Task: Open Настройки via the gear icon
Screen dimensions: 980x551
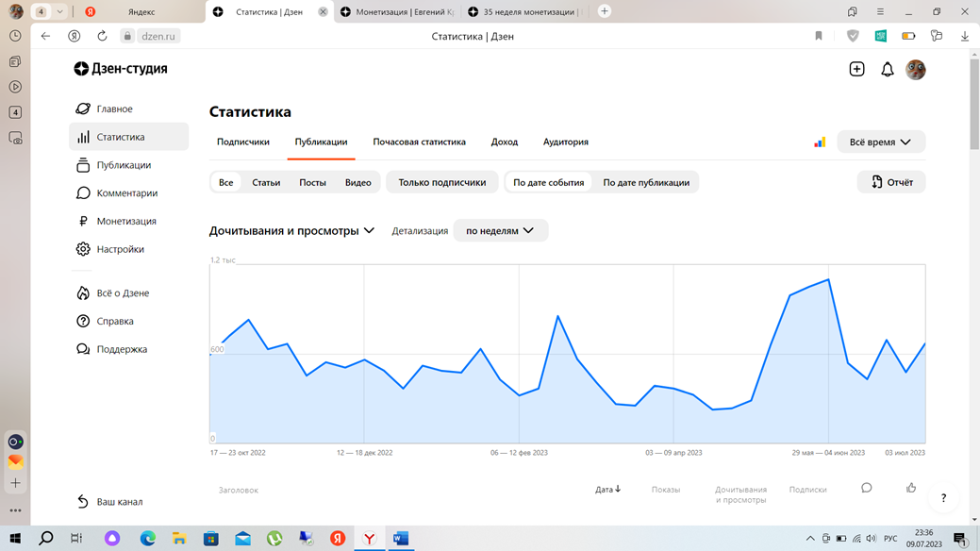Action: [x=117, y=248]
